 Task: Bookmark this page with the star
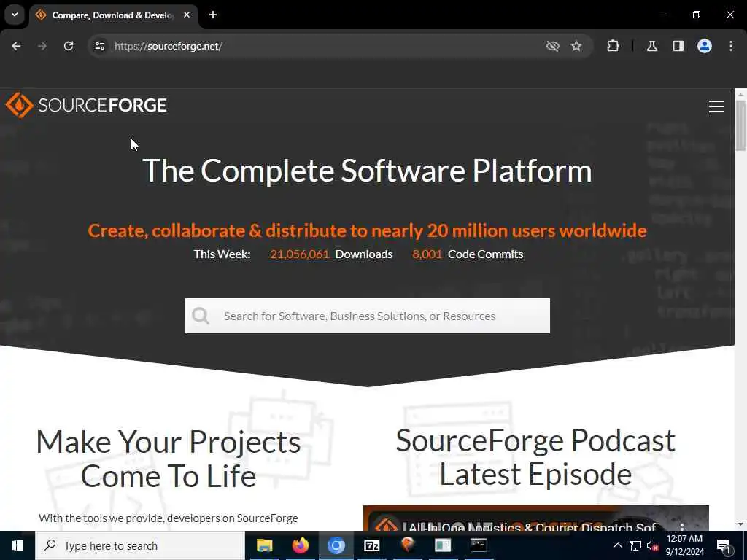pos(576,46)
